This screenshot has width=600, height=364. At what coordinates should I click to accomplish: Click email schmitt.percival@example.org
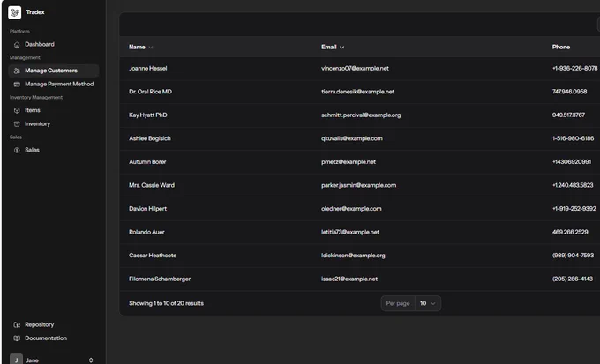pos(361,115)
